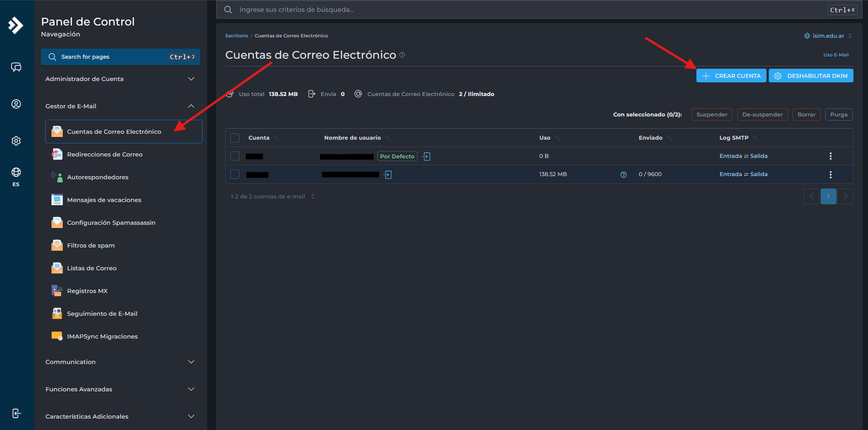The image size is (868, 430).
Task: Click the Escritorio breadcrumb link
Action: click(236, 36)
